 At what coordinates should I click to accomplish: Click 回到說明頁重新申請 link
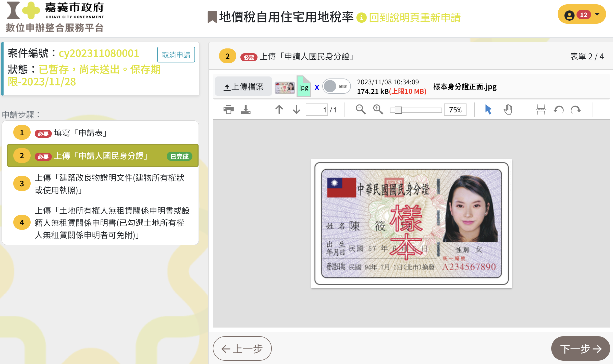tap(414, 18)
